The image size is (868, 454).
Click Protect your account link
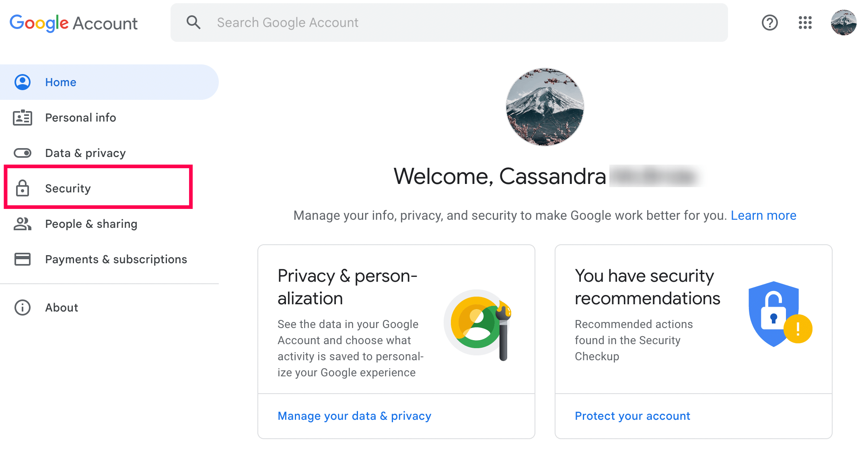(632, 416)
